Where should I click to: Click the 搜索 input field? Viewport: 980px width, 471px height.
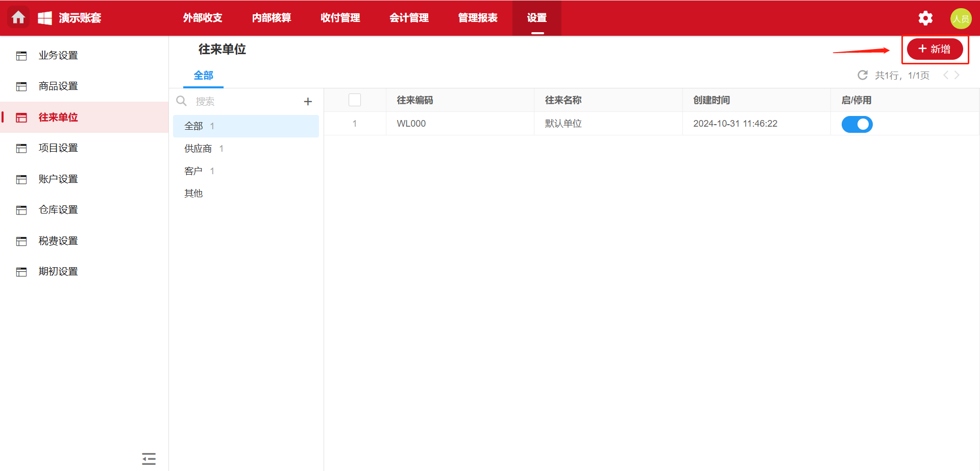245,102
